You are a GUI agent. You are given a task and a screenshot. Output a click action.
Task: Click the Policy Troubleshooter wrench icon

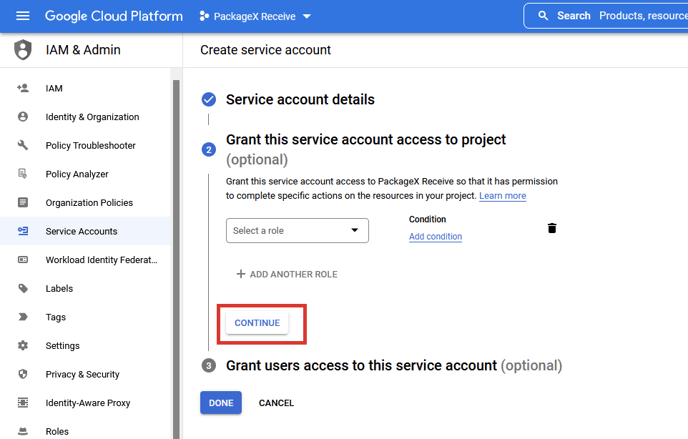(23, 146)
